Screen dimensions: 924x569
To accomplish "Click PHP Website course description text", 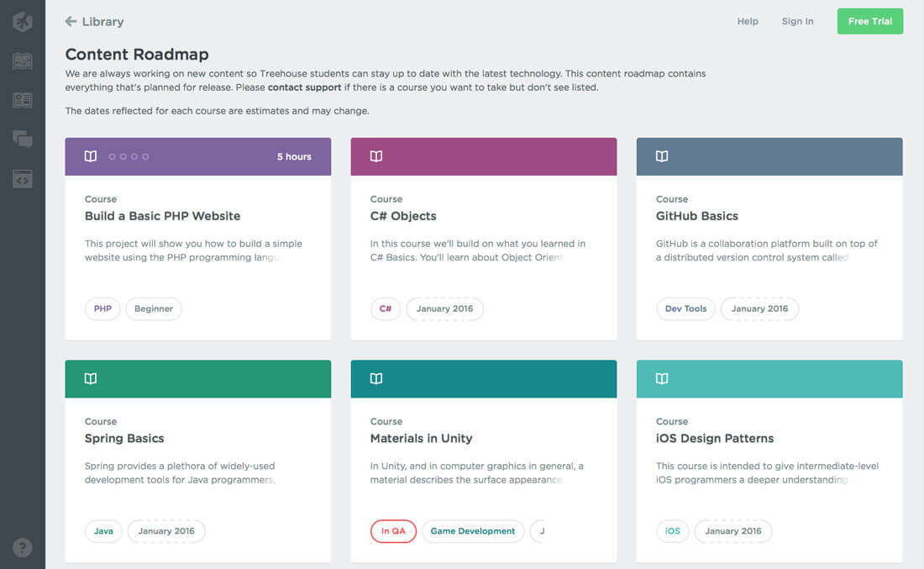I will tap(193, 250).
